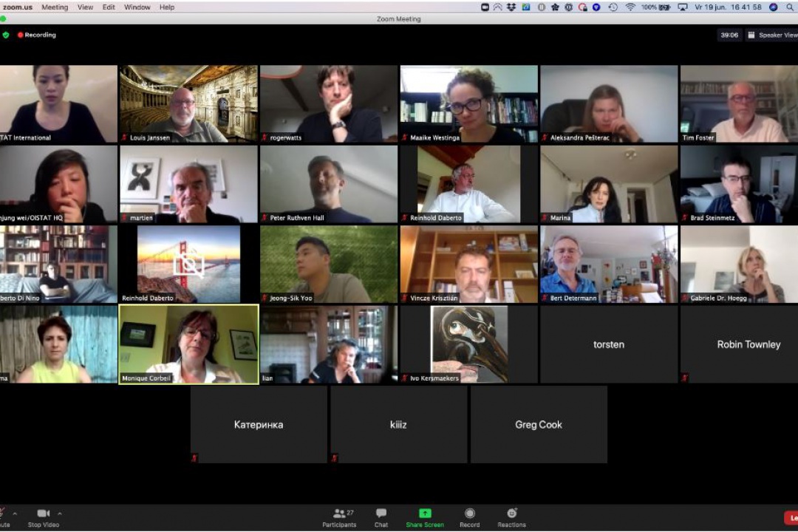This screenshot has height=532, width=798.
Task: Open the Participants panel
Action: [339, 517]
